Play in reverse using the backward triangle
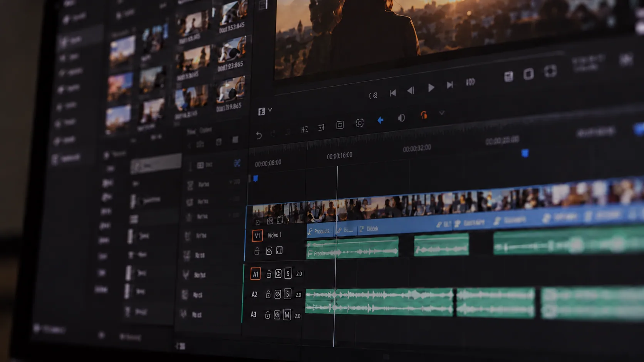Image resolution: width=644 pixels, height=362 pixels. click(411, 90)
